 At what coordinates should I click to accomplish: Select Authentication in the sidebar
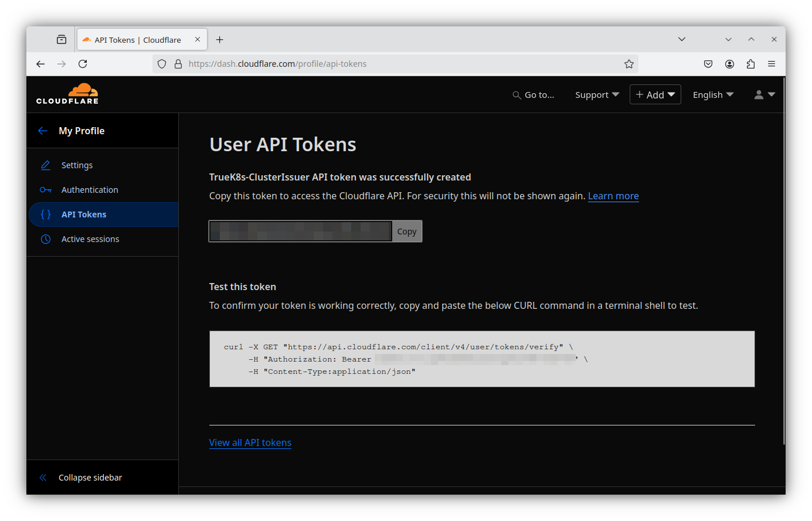90,190
